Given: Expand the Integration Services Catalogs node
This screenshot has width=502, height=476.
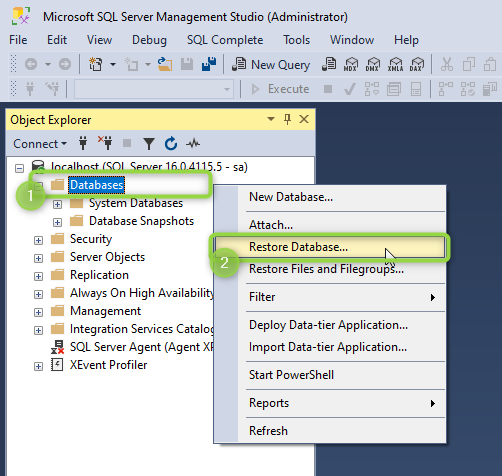Looking at the screenshot, I should pos(38,330).
